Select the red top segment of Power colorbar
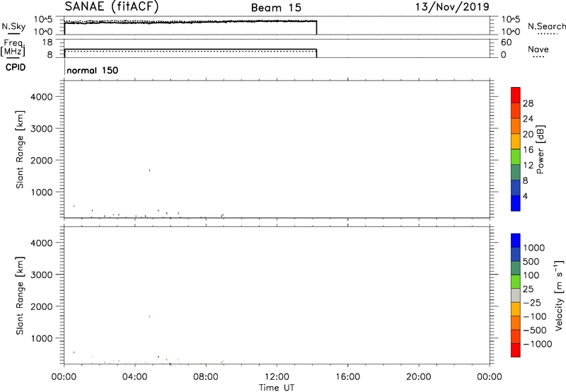 click(x=516, y=93)
